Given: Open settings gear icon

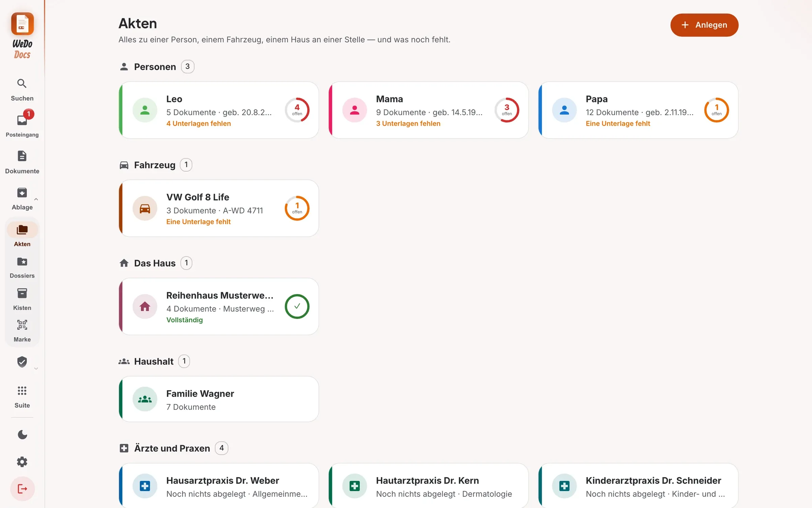Looking at the screenshot, I should [x=22, y=462].
